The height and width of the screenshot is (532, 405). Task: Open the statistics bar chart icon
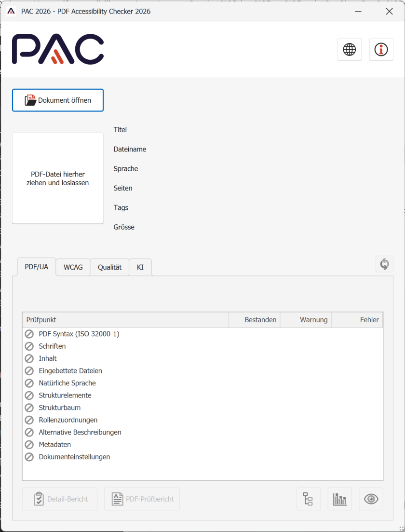(339, 499)
